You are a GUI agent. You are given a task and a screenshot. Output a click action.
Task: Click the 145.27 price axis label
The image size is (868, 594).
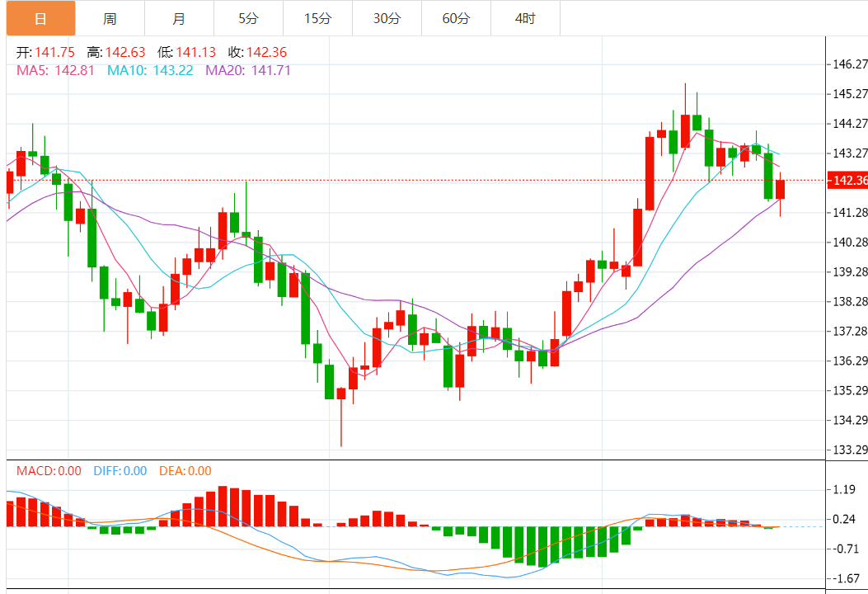click(850, 94)
